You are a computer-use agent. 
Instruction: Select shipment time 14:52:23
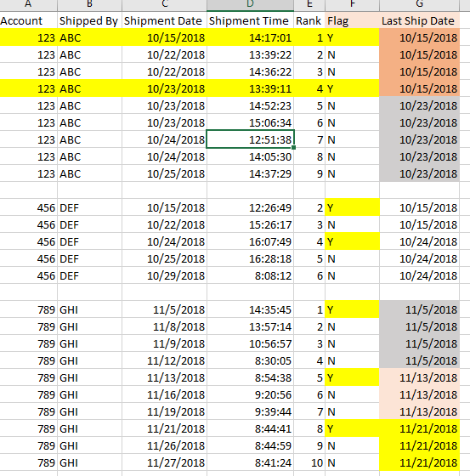click(x=250, y=105)
